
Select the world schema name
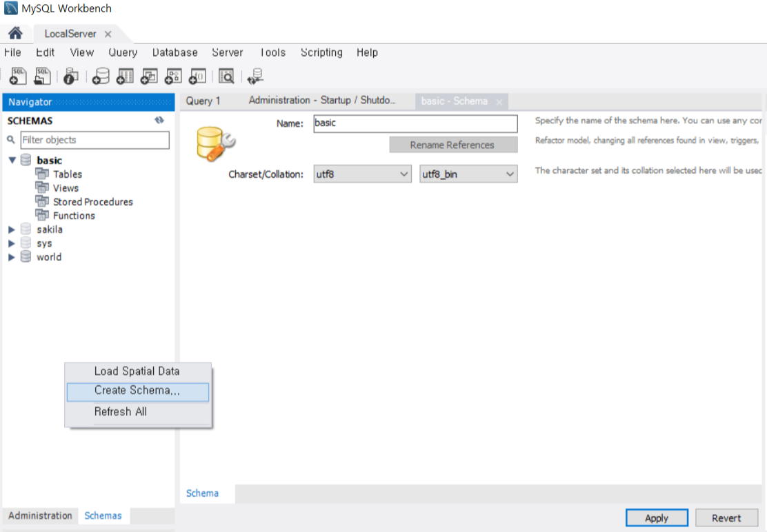(49, 257)
